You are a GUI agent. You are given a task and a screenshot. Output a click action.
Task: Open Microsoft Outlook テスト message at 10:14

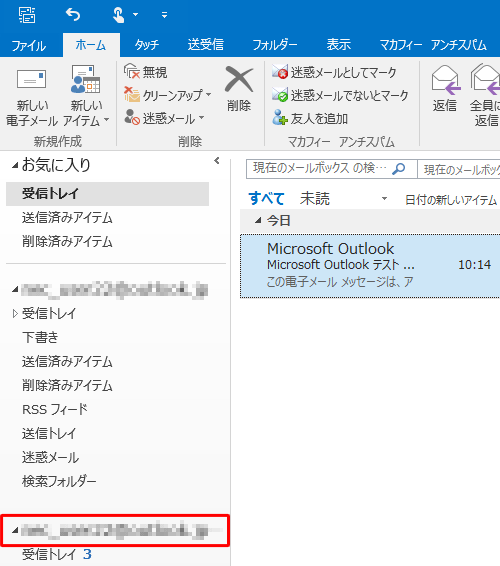(x=370, y=266)
